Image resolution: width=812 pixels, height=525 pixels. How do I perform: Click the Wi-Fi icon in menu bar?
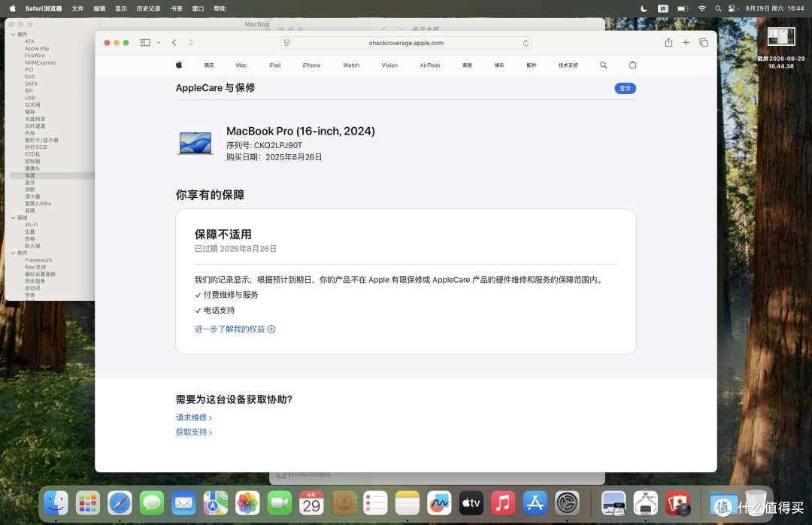point(701,8)
